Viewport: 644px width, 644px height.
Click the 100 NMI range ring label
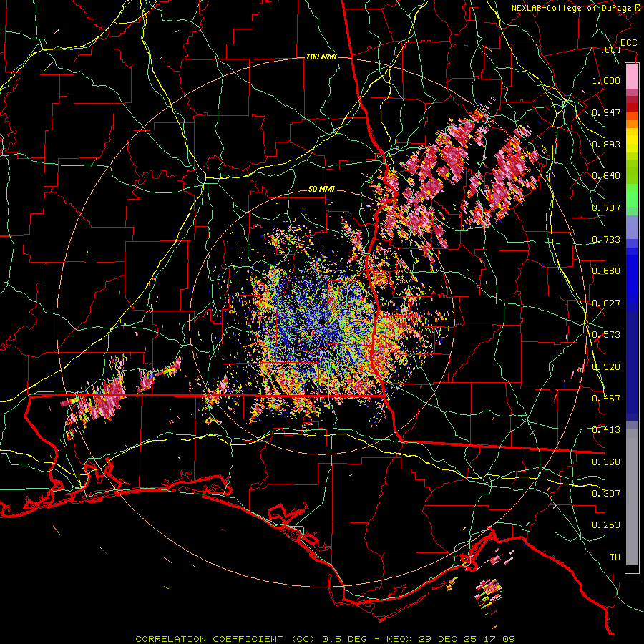pyautogui.click(x=321, y=57)
